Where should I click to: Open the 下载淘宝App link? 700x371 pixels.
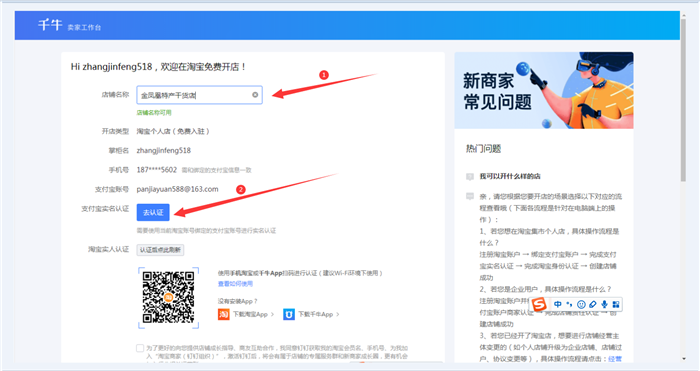pyautogui.click(x=253, y=314)
